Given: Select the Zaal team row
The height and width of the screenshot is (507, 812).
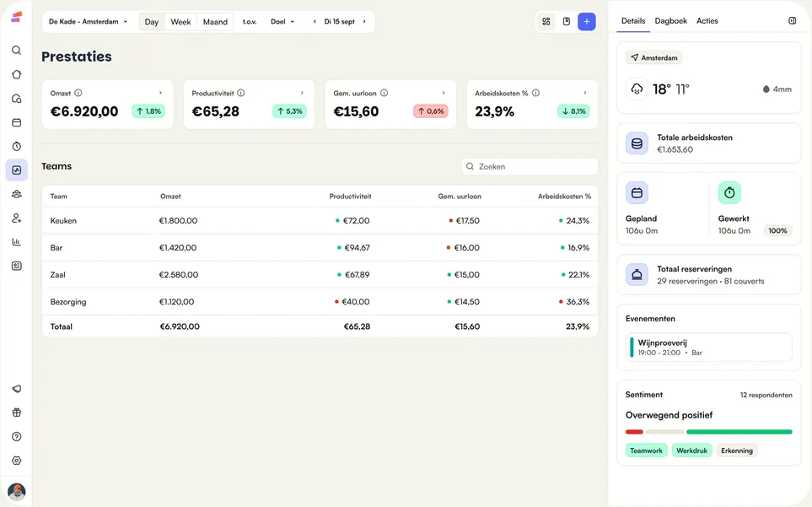Looking at the screenshot, I should pyautogui.click(x=320, y=274).
